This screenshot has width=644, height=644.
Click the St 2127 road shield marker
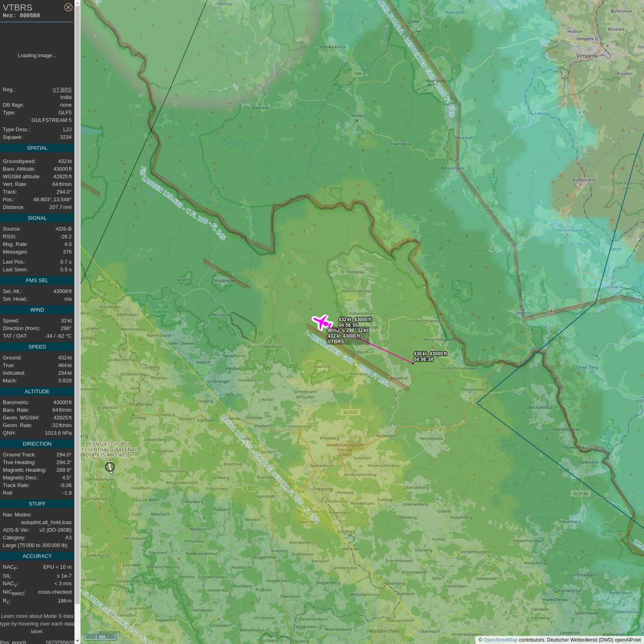[350, 412]
